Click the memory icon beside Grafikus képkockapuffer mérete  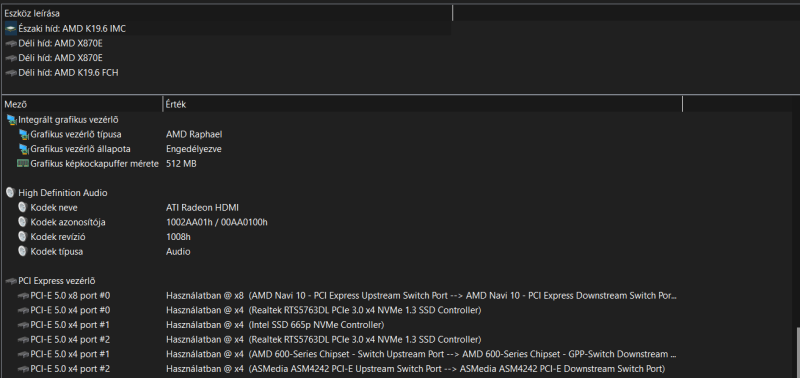point(23,164)
